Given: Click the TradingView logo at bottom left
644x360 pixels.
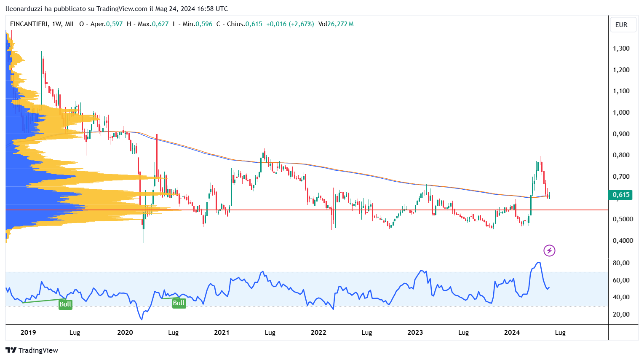Looking at the screenshot, I should [x=32, y=350].
